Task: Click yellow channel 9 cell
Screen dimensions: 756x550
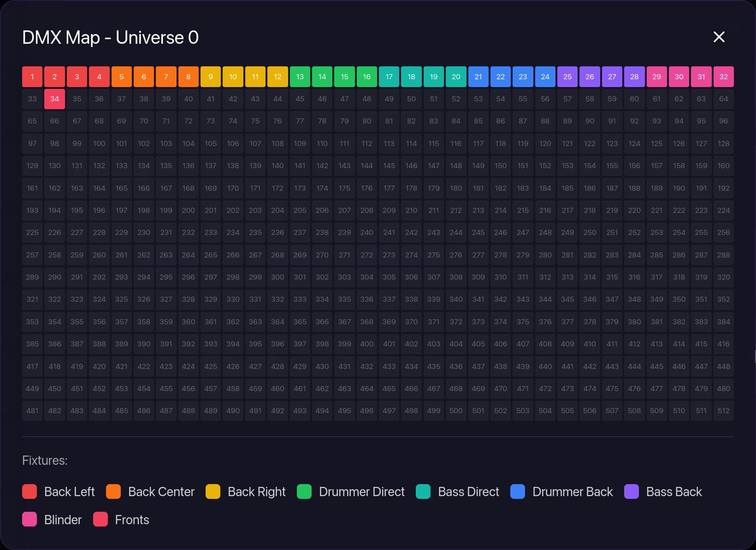Action: point(211,77)
